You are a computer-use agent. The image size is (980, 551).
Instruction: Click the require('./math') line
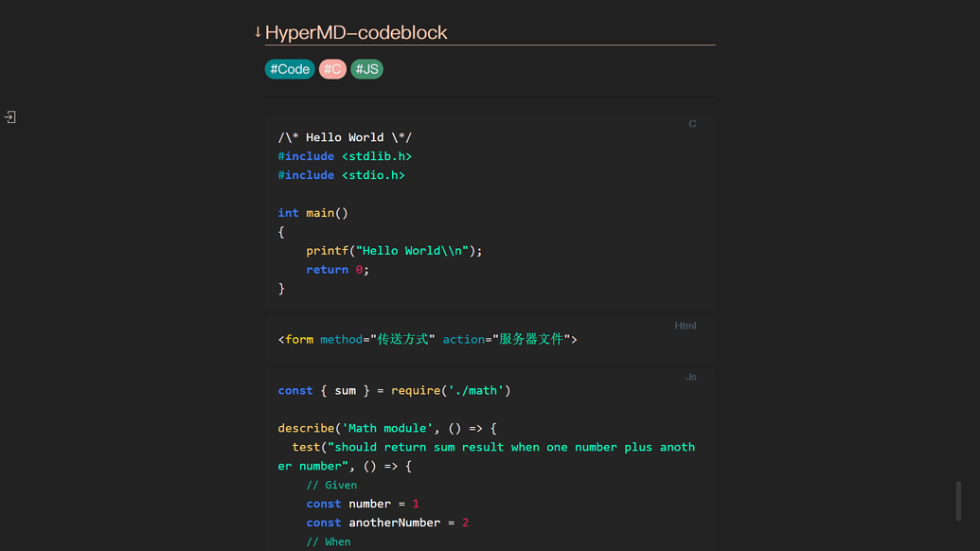click(x=394, y=390)
